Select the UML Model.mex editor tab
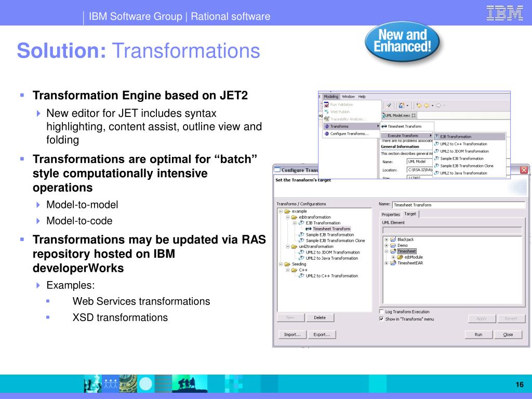 pyautogui.click(x=398, y=115)
